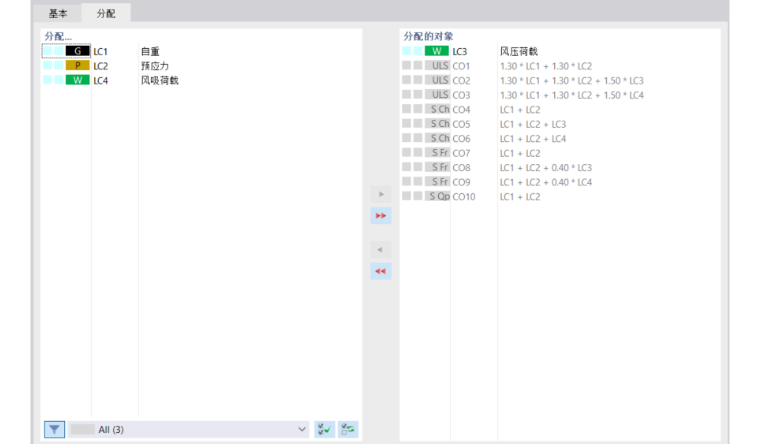Assign selected item with single right arrow
760x444 pixels.
pos(381,194)
